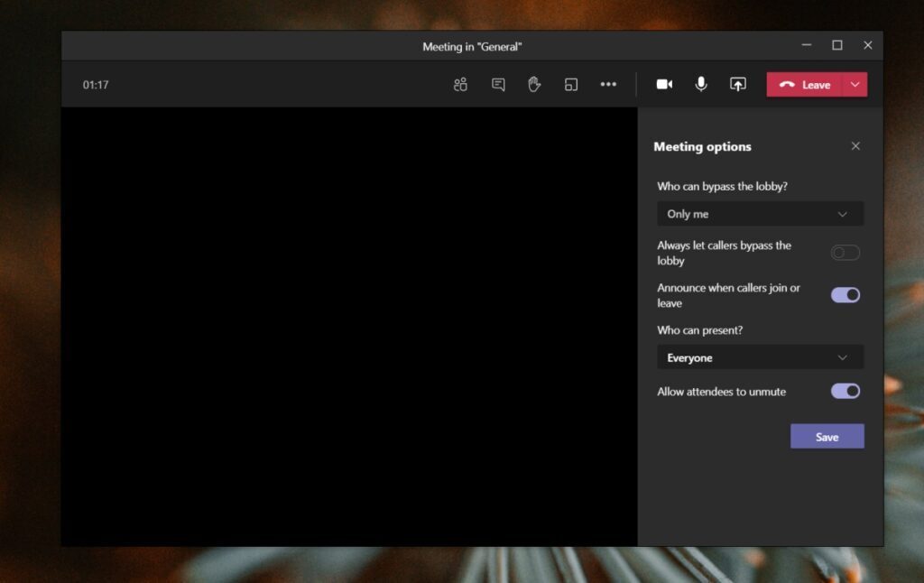The height and width of the screenshot is (583, 924).
Task: Click the black video stage area
Action: [350, 325]
